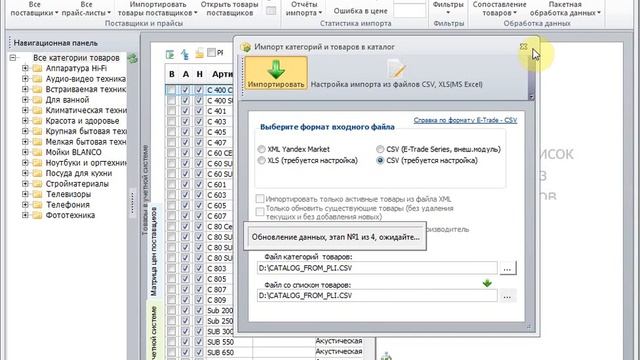Check the В checkbox for row C 401
This screenshot has width=640, height=360.
point(171,111)
